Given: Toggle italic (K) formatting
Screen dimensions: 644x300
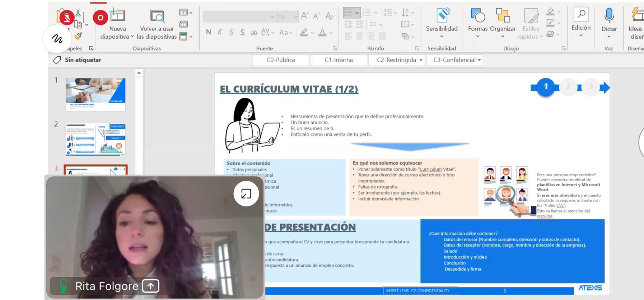Looking at the screenshot, I should [220, 32].
